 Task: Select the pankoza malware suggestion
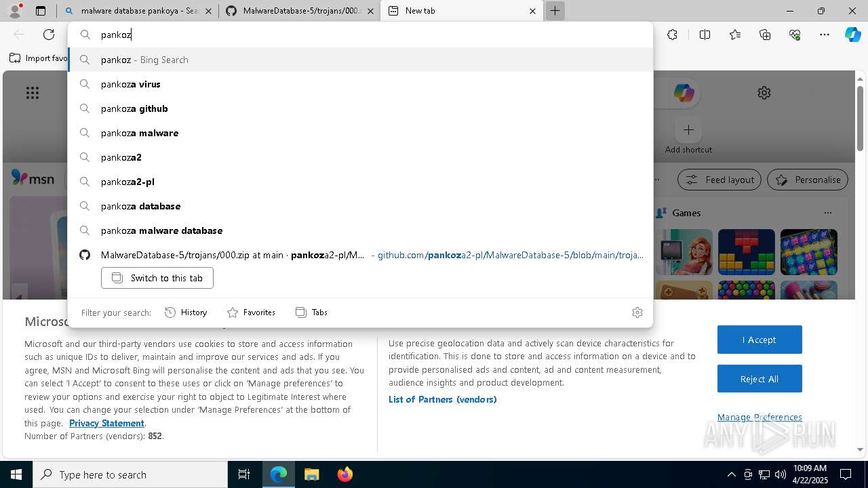360,133
